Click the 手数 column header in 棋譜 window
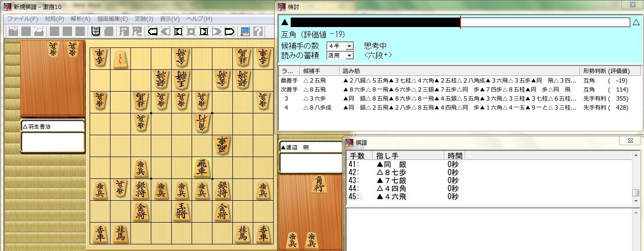Viewport: 644px width, 251px height. pyautogui.click(x=359, y=156)
